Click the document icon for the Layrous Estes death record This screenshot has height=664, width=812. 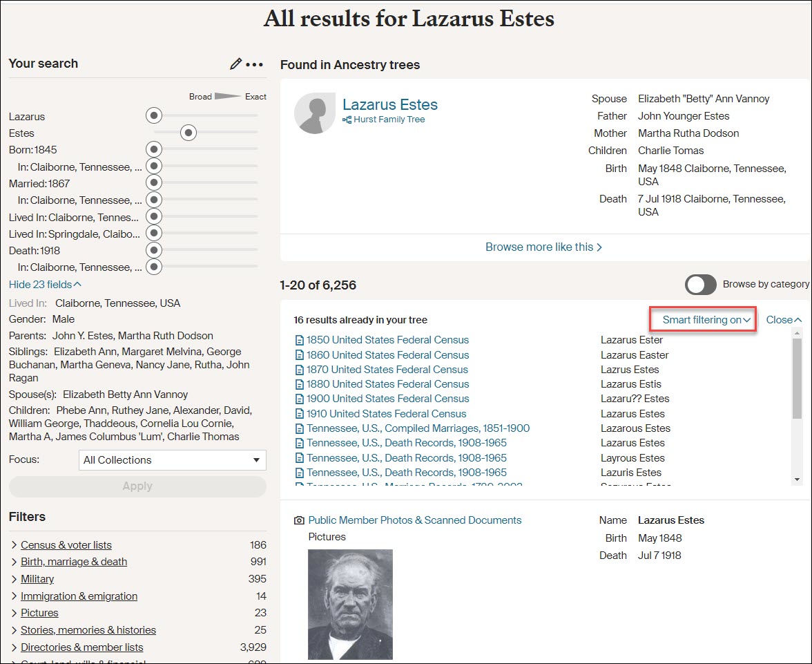(x=299, y=458)
